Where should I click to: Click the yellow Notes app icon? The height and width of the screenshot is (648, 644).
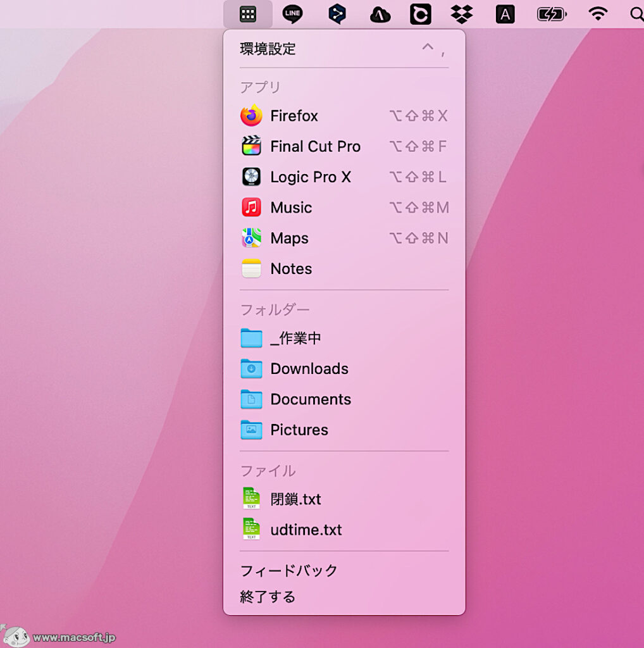coord(251,268)
